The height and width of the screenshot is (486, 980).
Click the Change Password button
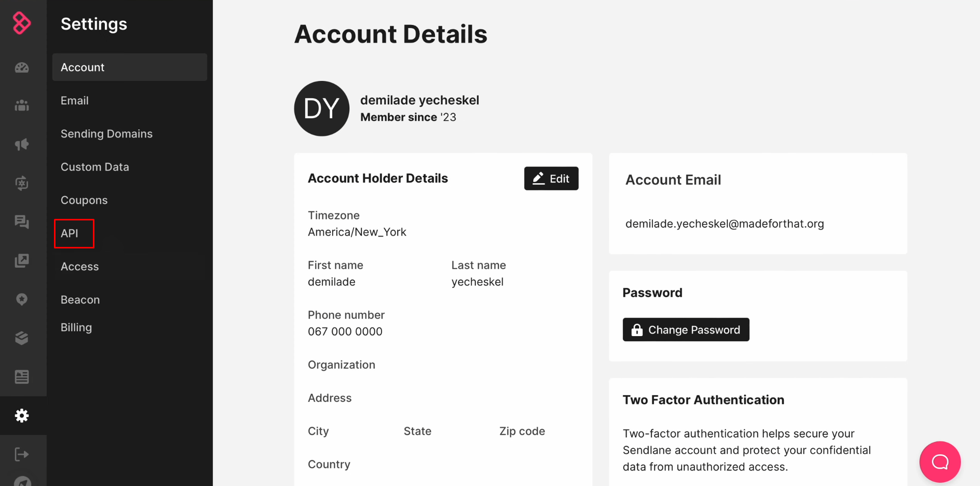point(686,330)
